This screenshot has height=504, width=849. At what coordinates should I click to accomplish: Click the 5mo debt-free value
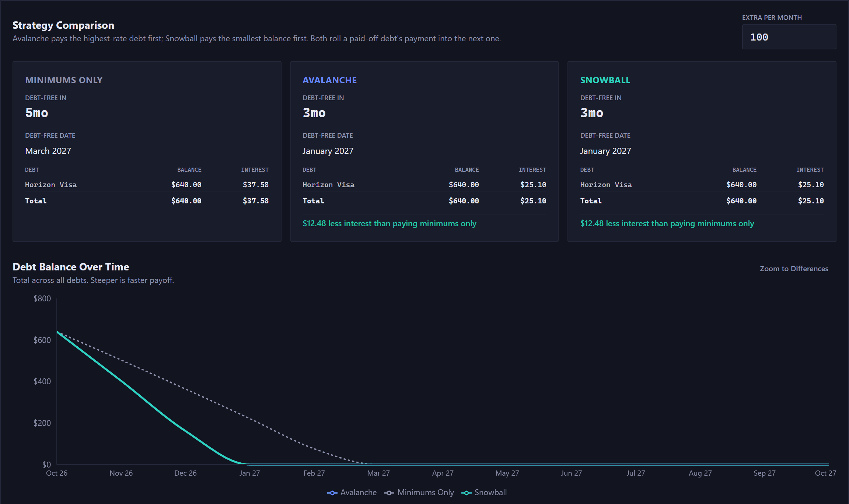(x=36, y=113)
